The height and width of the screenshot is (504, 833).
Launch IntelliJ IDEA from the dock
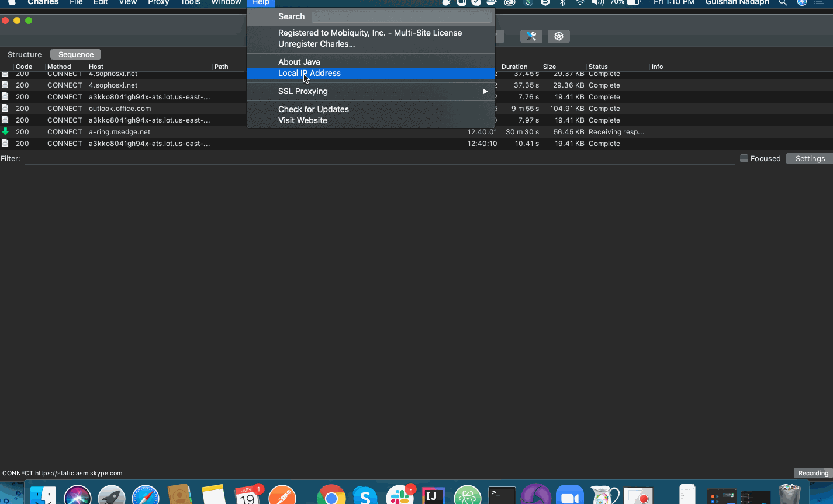coord(433,495)
